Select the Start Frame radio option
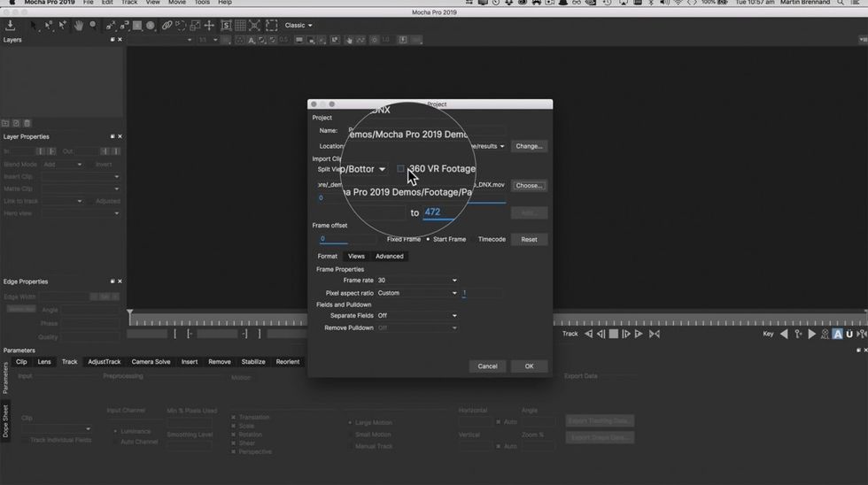This screenshot has width=868, height=485. [x=428, y=240]
